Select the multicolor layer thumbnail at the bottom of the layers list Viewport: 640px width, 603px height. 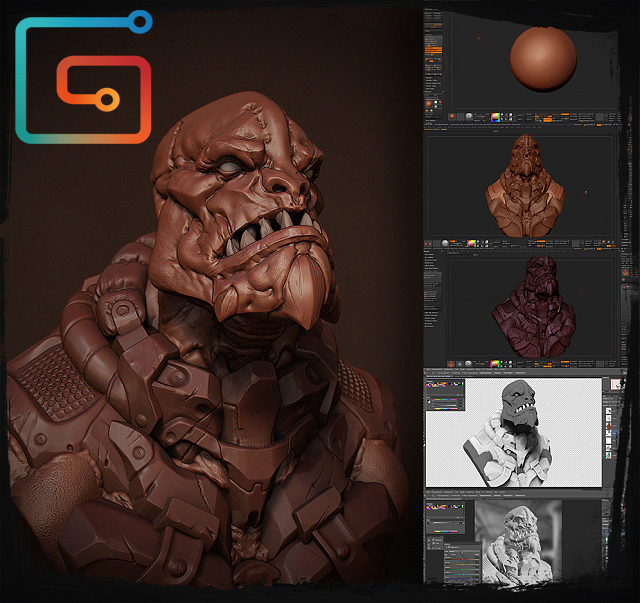point(609,455)
